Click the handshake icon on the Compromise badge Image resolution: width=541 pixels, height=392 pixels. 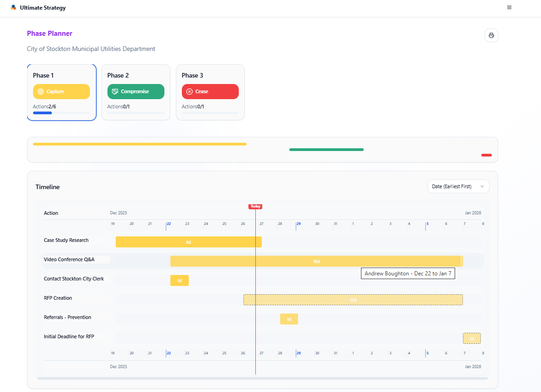pyautogui.click(x=115, y=91)
